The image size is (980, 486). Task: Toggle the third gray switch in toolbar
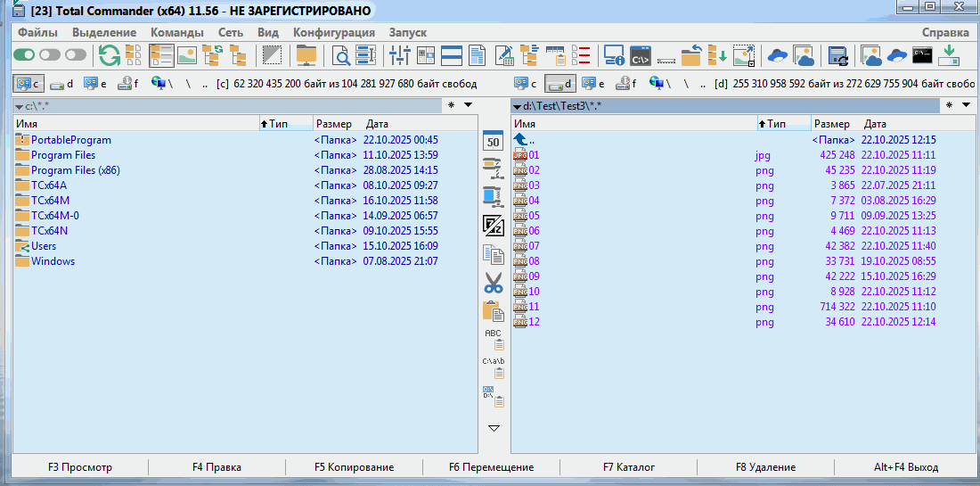coord(76,55)
